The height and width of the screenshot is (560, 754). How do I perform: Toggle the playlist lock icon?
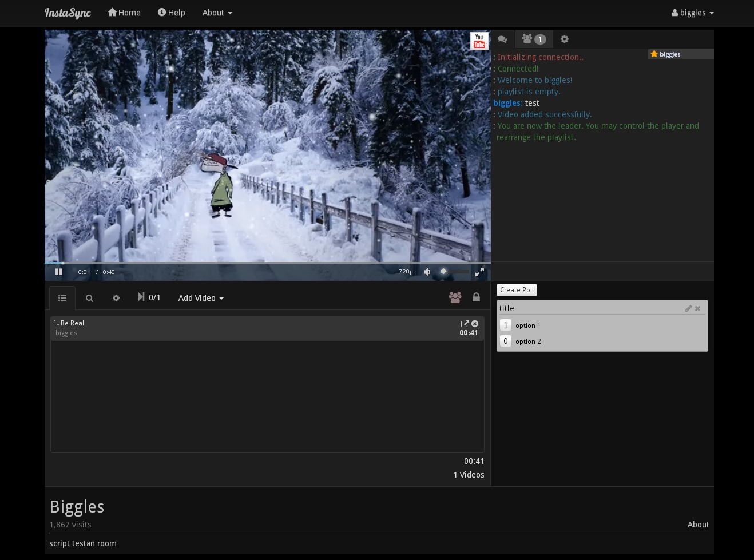coord(476,297)
